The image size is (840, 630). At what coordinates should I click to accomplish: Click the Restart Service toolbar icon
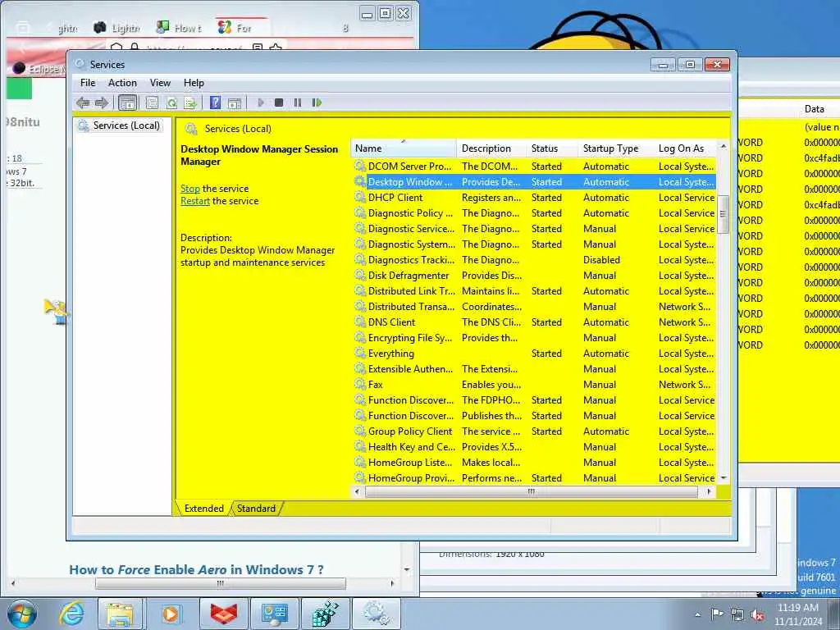pos(317,103)
